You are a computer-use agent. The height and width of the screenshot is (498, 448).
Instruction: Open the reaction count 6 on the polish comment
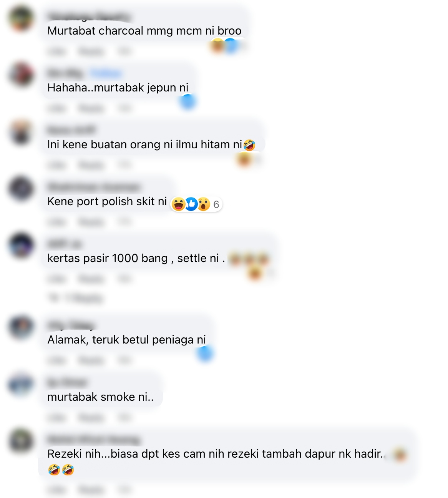pyautogui.click(x=216, y=204)
